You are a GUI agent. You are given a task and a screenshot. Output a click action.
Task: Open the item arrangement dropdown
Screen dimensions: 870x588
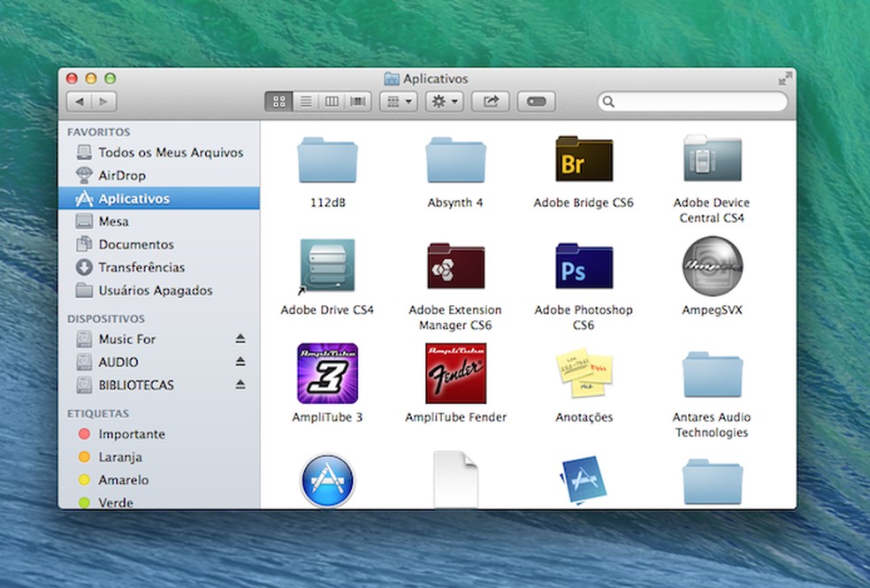coord(398,102)
